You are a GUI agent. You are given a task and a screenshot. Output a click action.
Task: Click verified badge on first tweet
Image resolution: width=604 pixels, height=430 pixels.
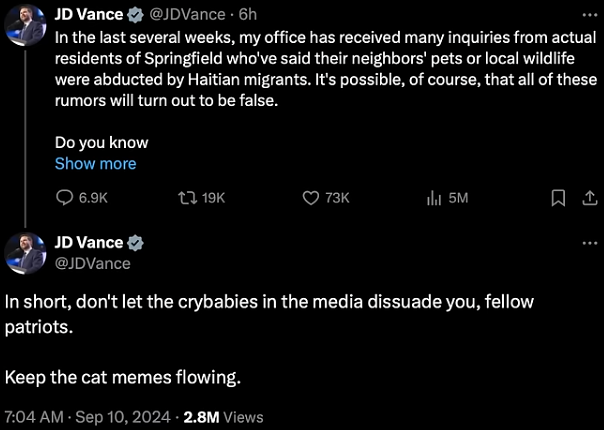click(x=136, y=15)
